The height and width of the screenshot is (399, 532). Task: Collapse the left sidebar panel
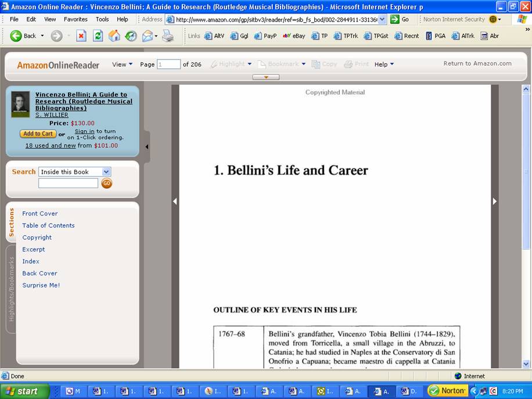click(x=146, y=147)
